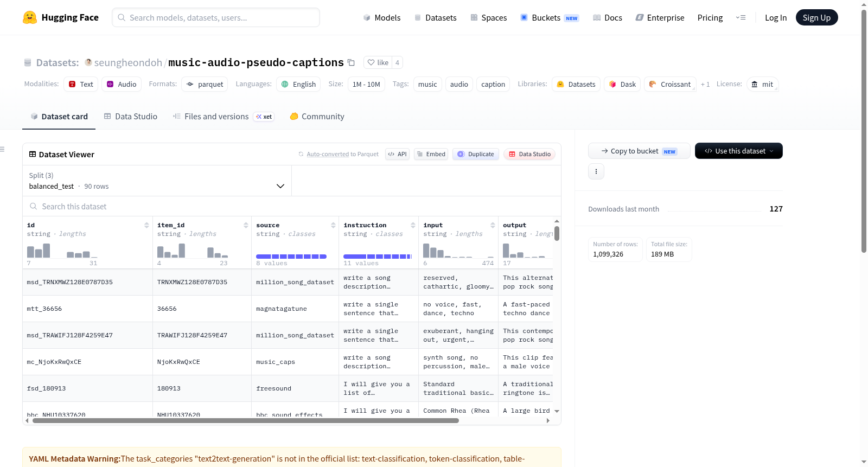Click the Search this dataset field
This screenshot has width=868, height=467.
(x=292, y=207)
